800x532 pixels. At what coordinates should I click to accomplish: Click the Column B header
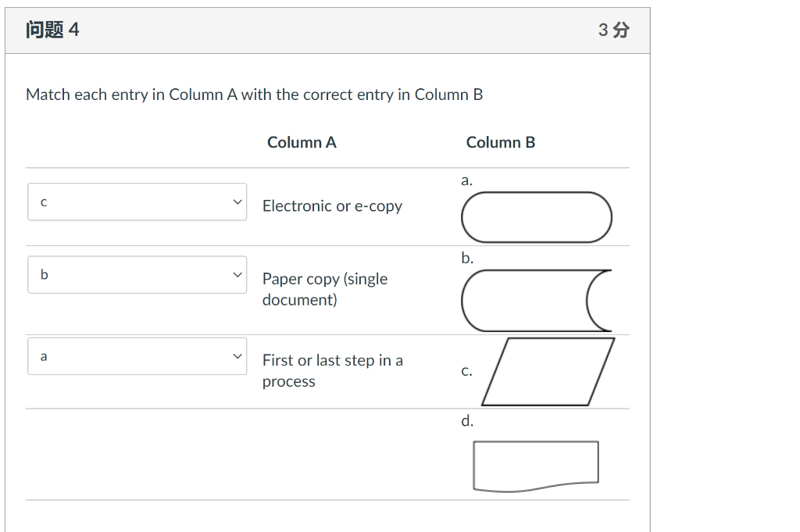501,142
